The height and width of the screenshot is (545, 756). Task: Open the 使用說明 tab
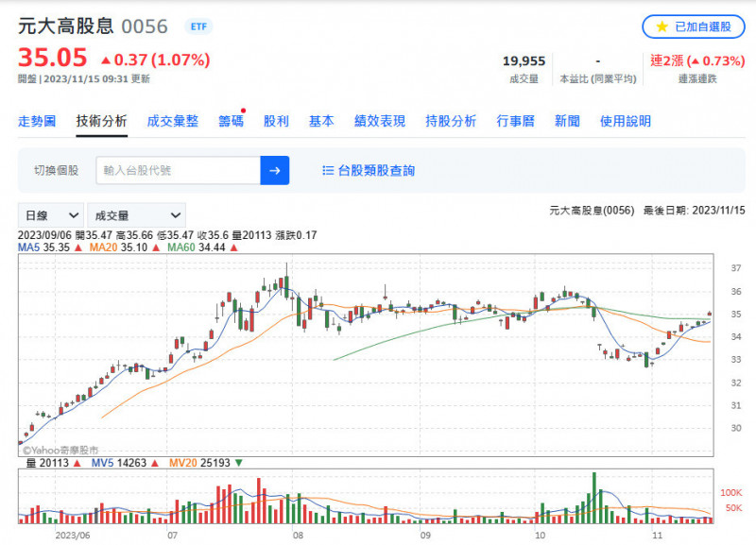point(626,121)
